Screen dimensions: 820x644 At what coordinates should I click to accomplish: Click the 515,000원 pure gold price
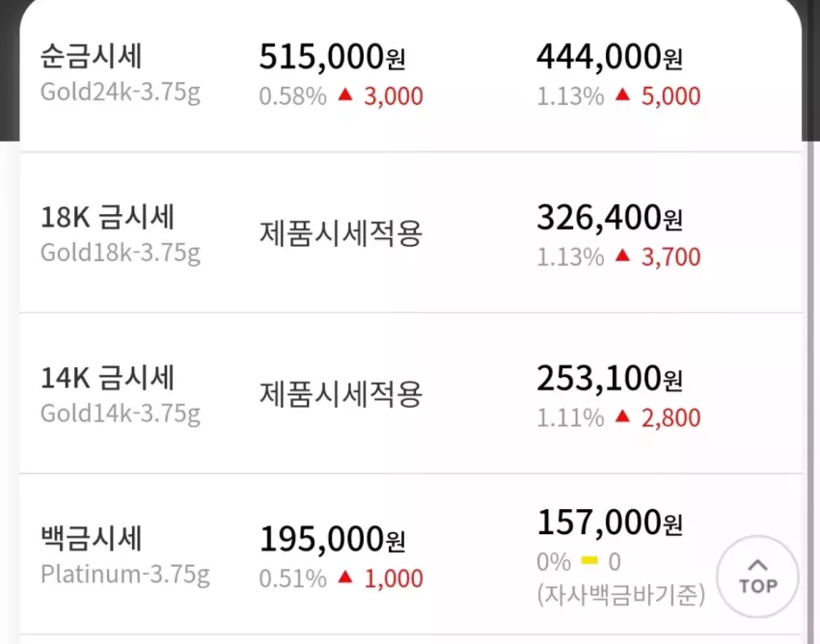click(x=332, y=57)
